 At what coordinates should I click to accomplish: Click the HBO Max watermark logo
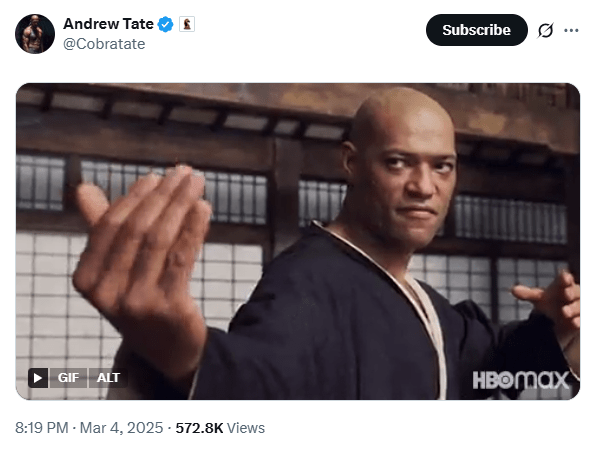[x=521, y=380]
